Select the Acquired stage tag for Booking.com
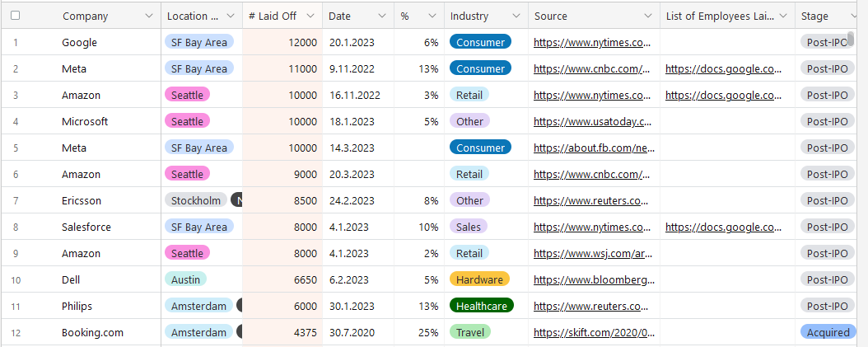Image resolution: width=868 pixels, height=347 pixels. [827, 333]
